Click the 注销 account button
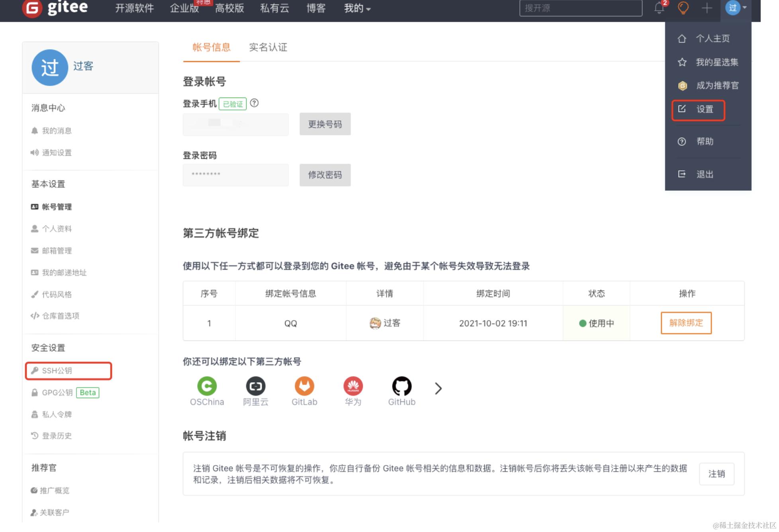Image resolution: width=779 pixels, height=532 pixels. point(716,474)
